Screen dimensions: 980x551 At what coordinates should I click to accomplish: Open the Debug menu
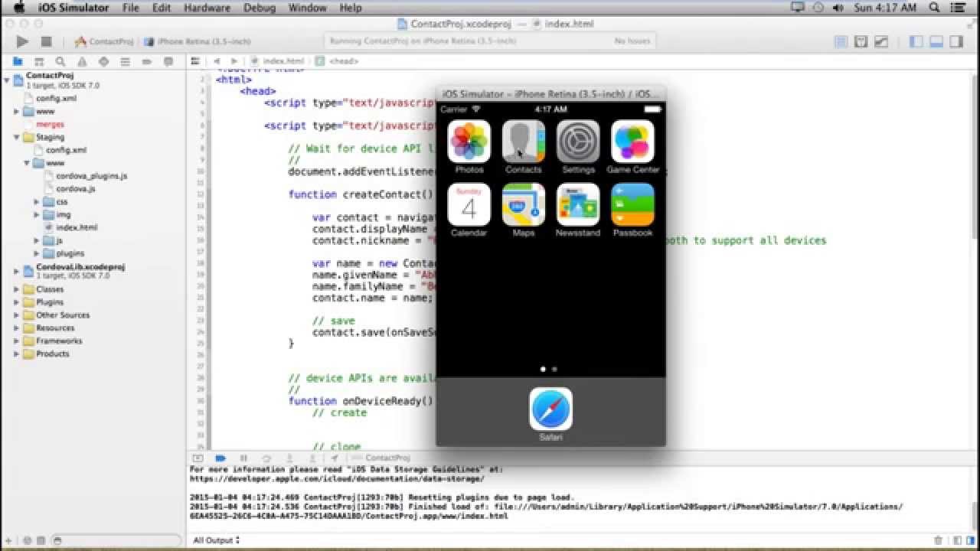point(260,8)
